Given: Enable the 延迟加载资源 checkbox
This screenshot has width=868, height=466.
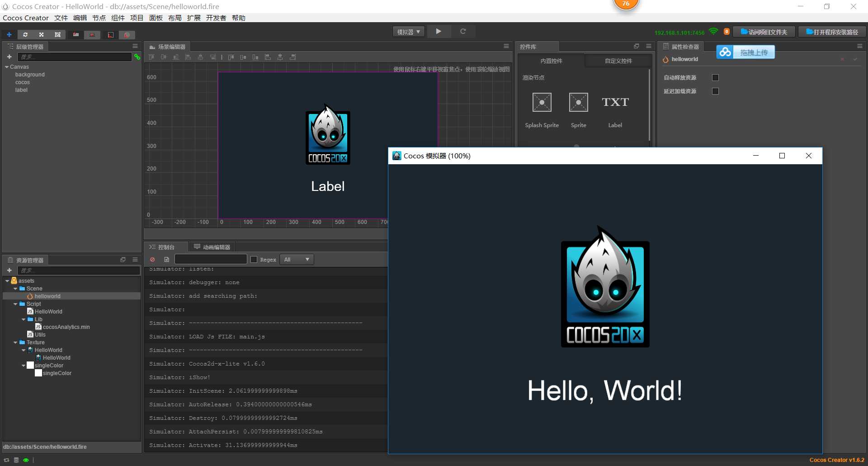Looking at the screenshot, I should tap(715, 91).
